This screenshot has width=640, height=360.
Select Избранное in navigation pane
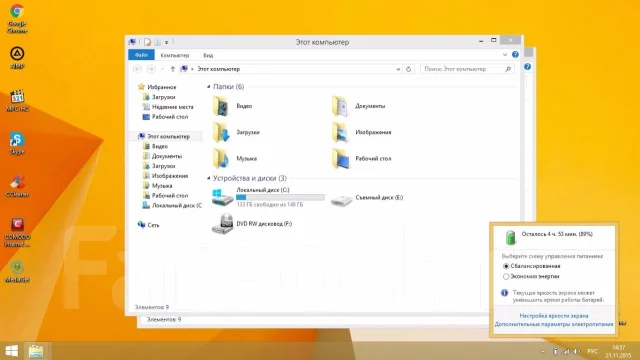pyautogui.click(x=157, y=87)
